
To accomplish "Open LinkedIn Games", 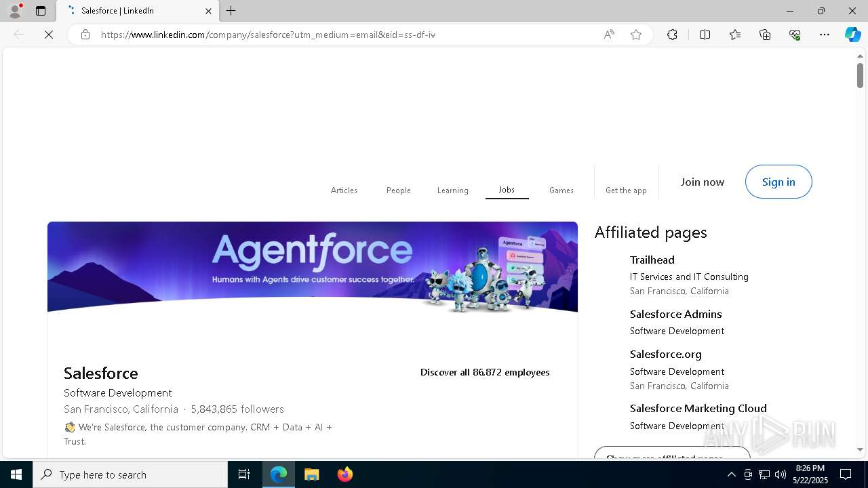I will point(561,190).
